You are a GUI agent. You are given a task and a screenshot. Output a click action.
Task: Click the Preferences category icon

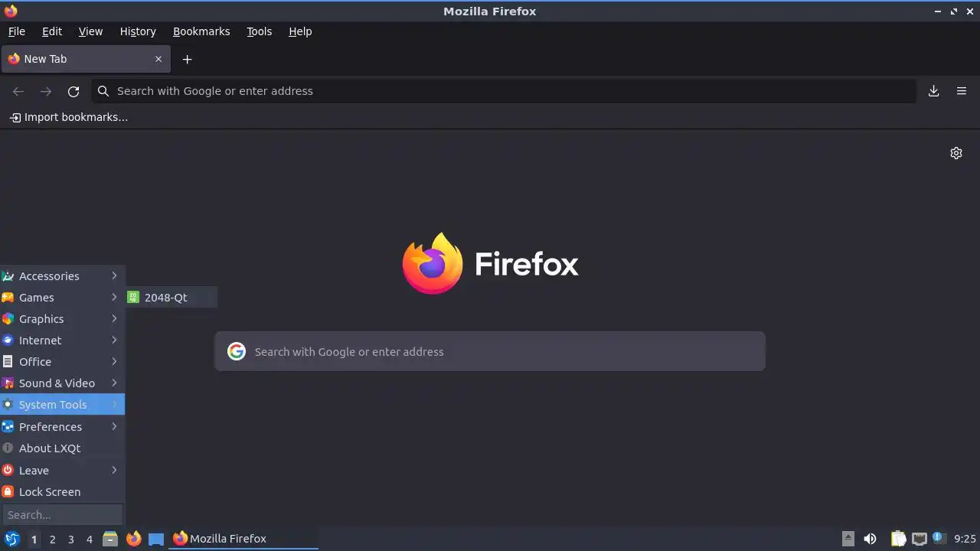tap(8, 426)
